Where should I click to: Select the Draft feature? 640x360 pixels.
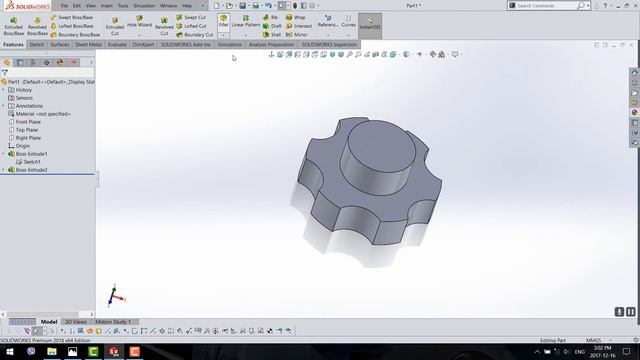pyautogui.click(x=272, y=26)
